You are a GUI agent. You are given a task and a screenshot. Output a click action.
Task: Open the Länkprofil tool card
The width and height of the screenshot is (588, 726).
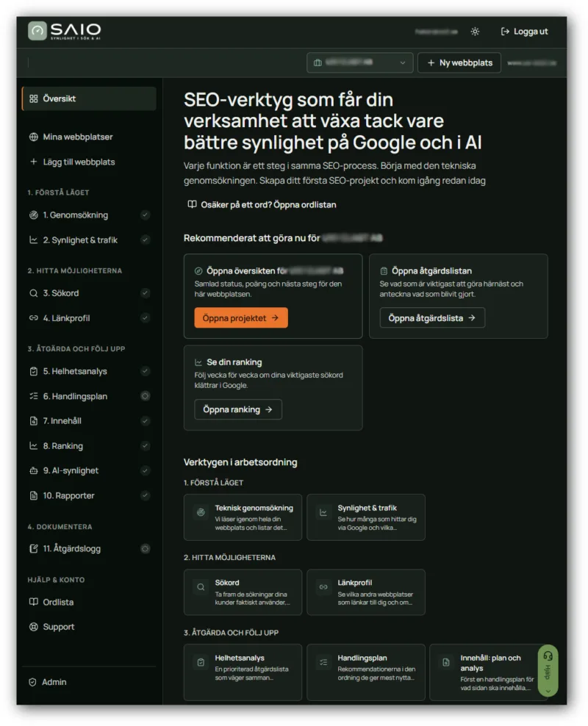pyautogui.click(x=366, y=592)
